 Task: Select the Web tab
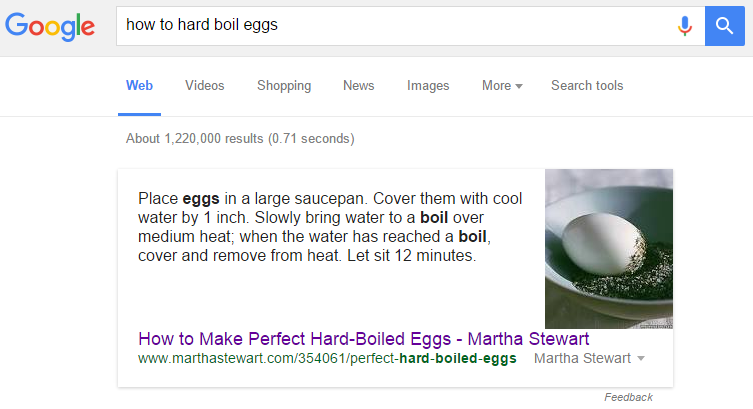tap(139, 86)
